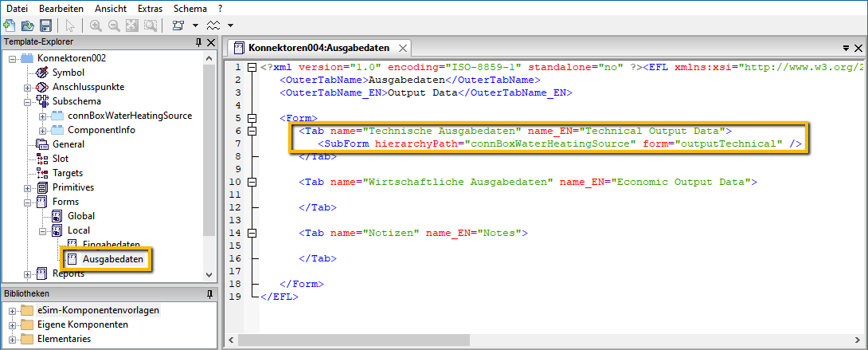Click the wavy line style icon
Image resolution: width=868 pixels, height=350 pixels.
click(x=213, y=25)
